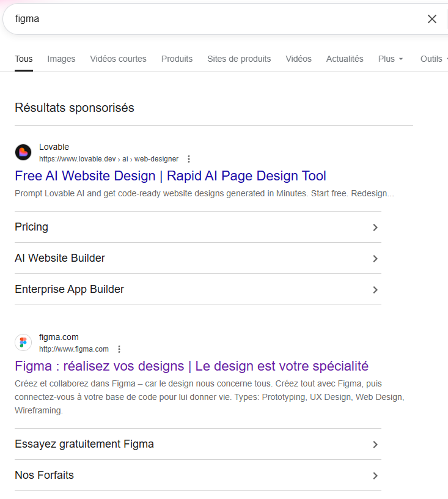
Task: Click the chevron in the Pricing row
Action: (x=375, y=227)
